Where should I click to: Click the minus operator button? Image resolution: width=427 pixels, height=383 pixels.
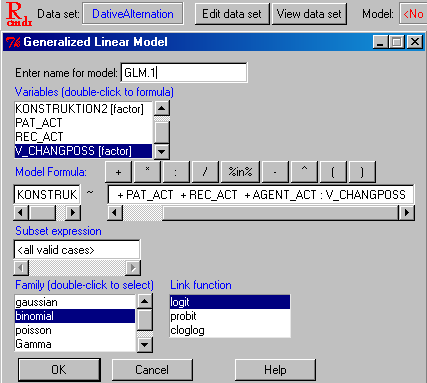(275, 172)
